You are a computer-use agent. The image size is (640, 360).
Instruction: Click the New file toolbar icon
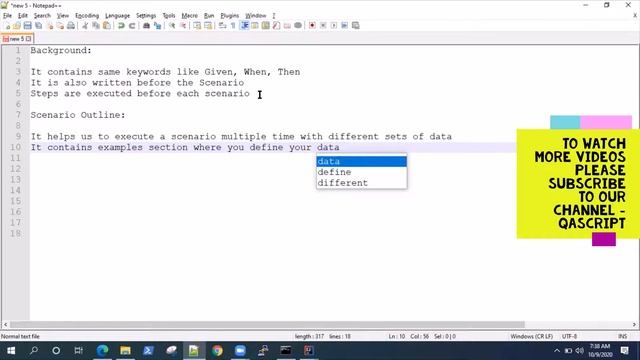pyautogui.click(x=7, y=26)
